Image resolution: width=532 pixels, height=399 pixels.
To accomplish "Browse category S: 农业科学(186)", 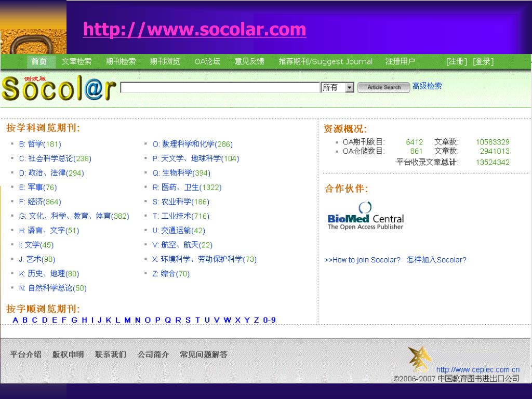I will pos(181,202).
